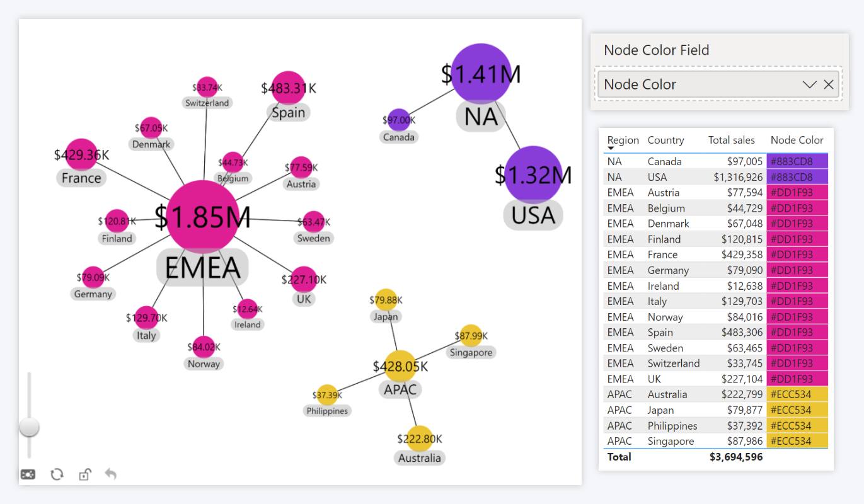Select the network graph view icon
The height and width of the screenshot is (504, 864).
(27, 474)
